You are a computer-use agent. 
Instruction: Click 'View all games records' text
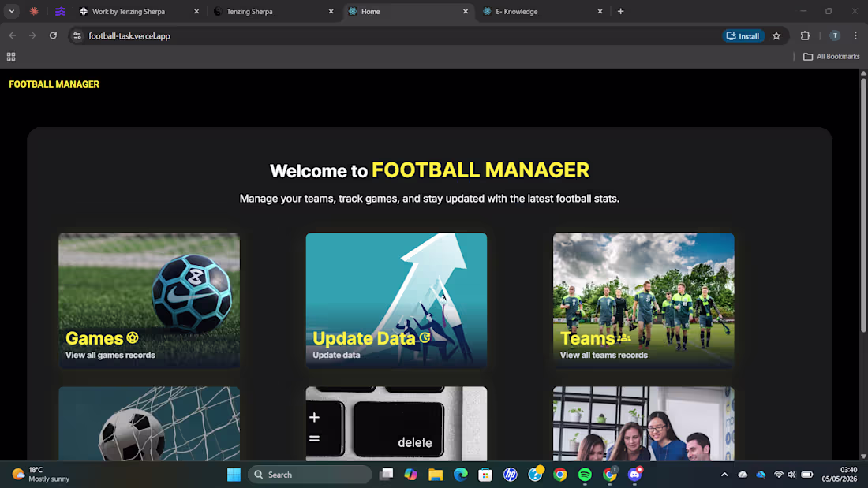(110, 356)
